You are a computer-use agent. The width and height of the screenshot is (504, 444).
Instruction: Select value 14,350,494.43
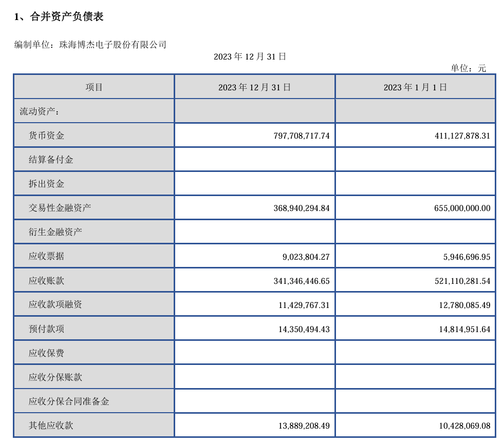[304, 329]
